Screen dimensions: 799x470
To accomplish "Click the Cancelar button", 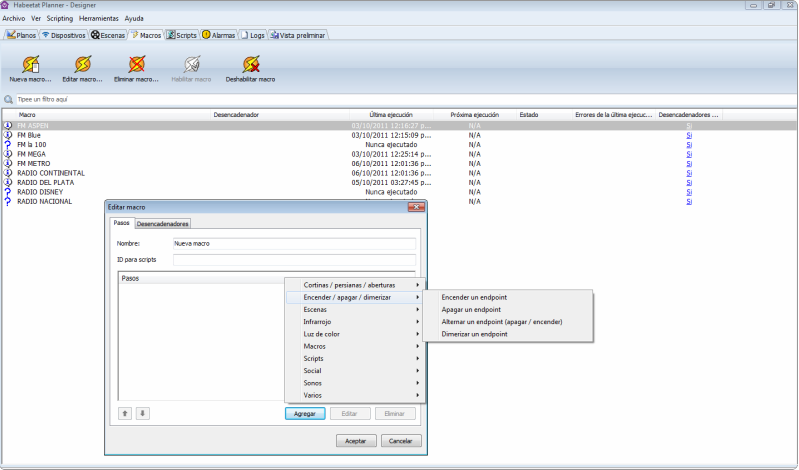I will [401, 441].
